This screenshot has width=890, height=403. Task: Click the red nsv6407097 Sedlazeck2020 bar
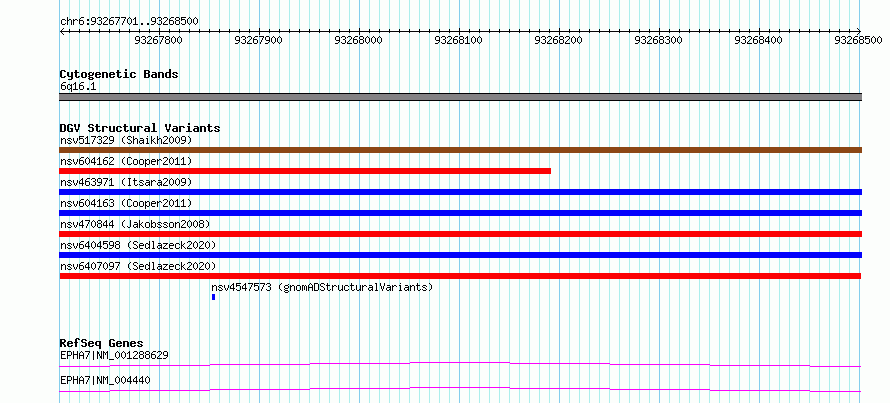460,276
